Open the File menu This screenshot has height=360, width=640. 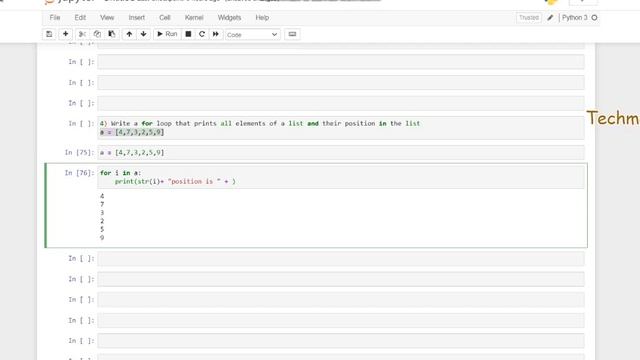pyautogui.click(x=55, y=18)
